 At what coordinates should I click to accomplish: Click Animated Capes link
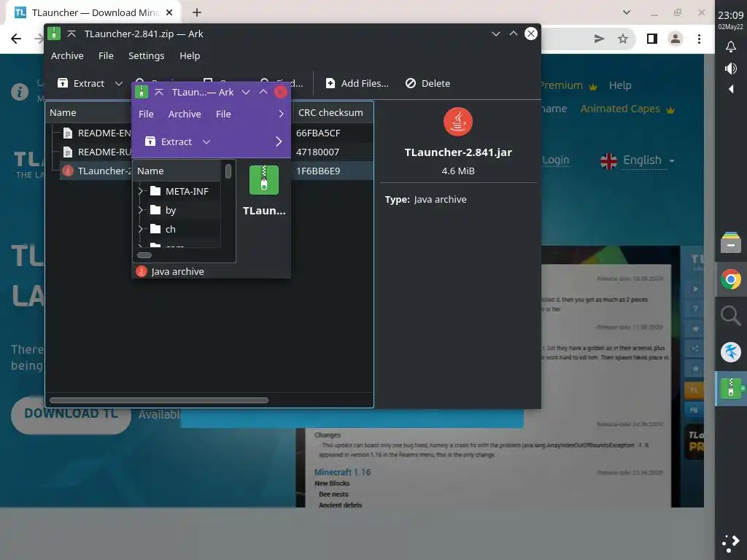click(627, 109)
